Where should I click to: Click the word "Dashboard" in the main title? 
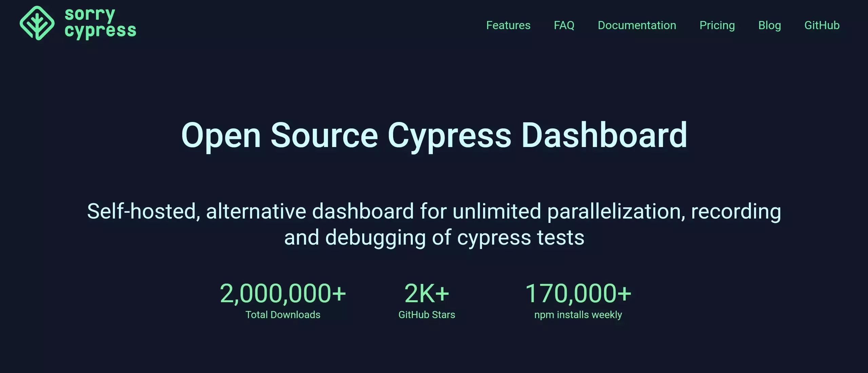[604, 136]
